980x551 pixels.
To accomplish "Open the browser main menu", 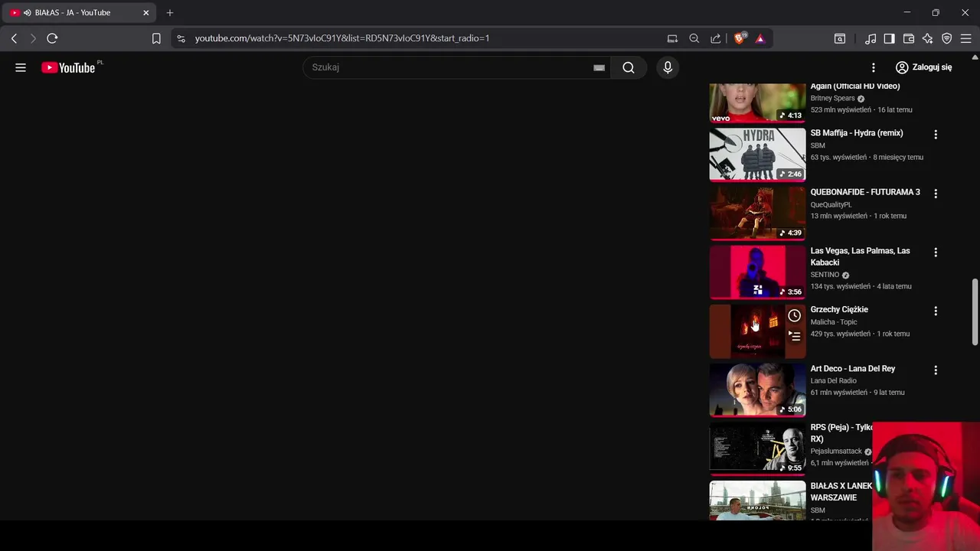I will 966,38.
